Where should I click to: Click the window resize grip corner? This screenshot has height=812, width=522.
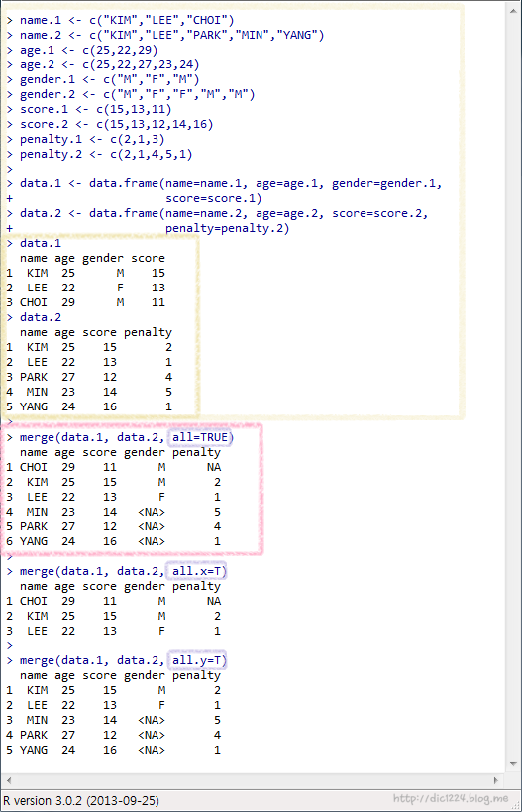(x=515, y=805)
